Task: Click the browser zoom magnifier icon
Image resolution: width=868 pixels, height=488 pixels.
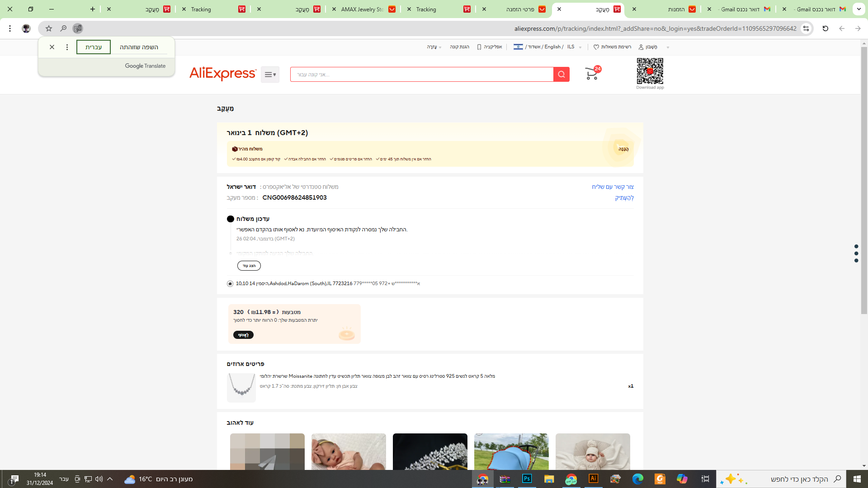Action: coord(63,28)
